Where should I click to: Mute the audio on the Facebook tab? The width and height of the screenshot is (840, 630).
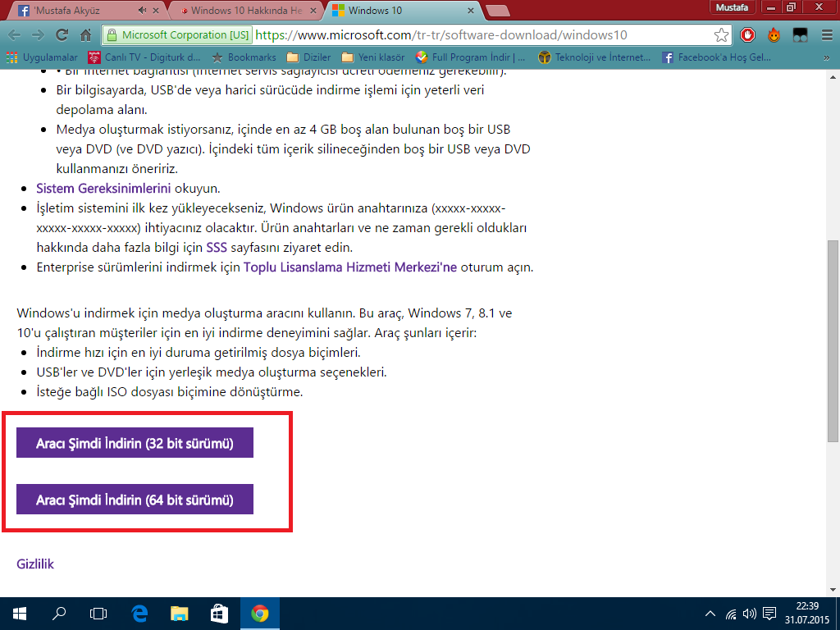click(143, 11)
